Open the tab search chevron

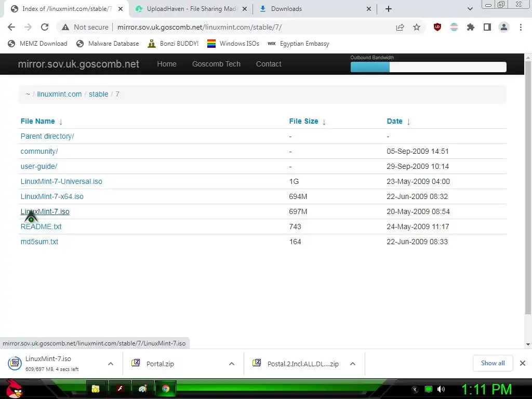point(470,9)
